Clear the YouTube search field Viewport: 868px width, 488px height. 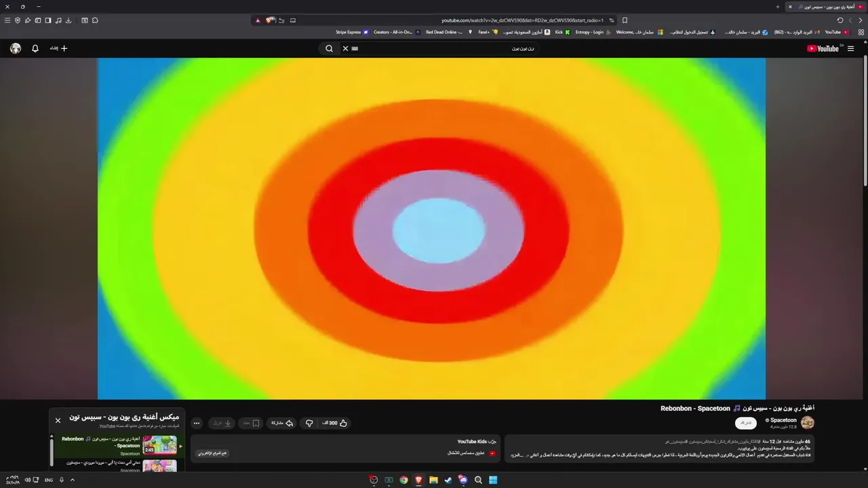pyautogui.click(x=345, y=49)
